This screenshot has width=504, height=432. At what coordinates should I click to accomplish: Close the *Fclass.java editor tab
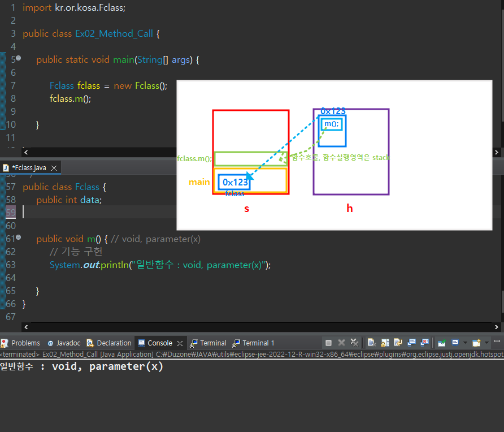click(54, 168)
